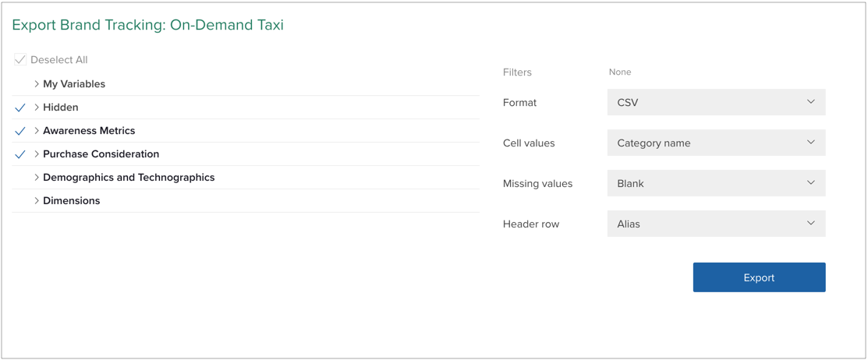The image size is (868, 360).
Task: Click the Filters None value
Action: click(620, 72)
